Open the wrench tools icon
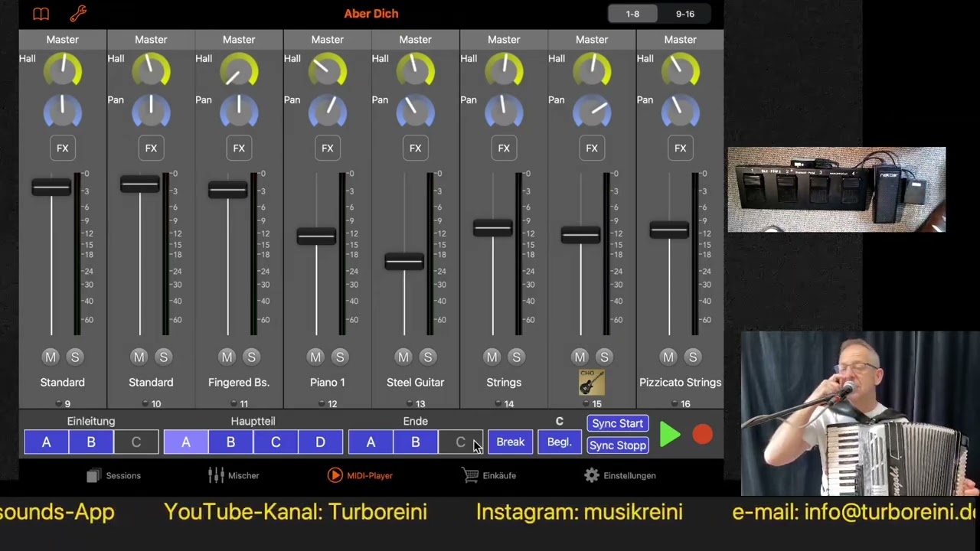The height and width of the screenshot is (551, 980). [78, 13]
